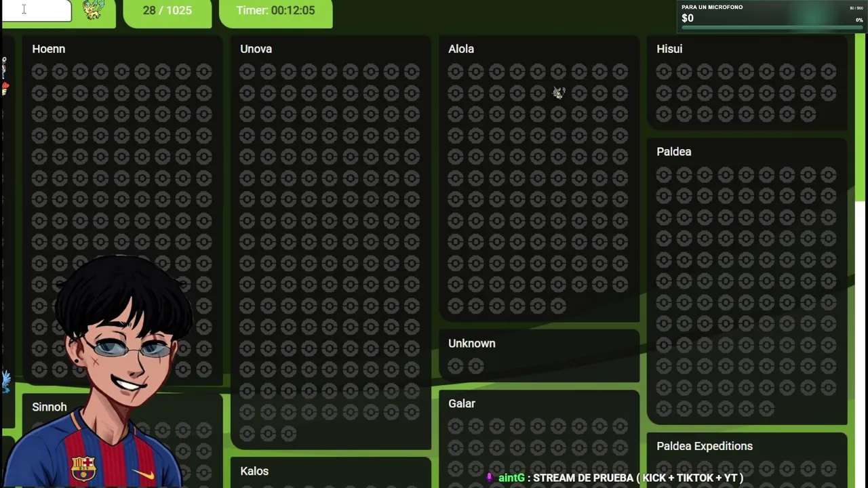
Task: Click the Kalos region heading
Action: pyautogui.click(x=254, y=471)
